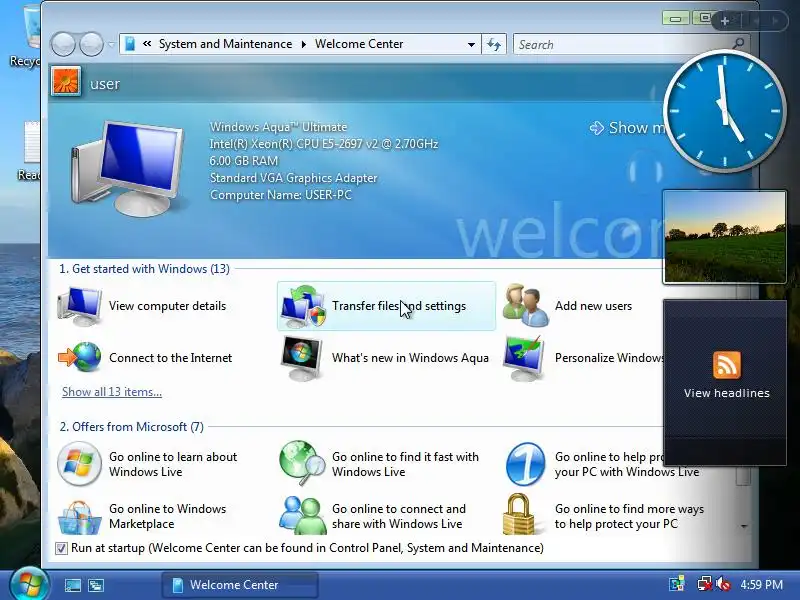
Task: Click the Forward navigation button
Action: coord(91,44)
